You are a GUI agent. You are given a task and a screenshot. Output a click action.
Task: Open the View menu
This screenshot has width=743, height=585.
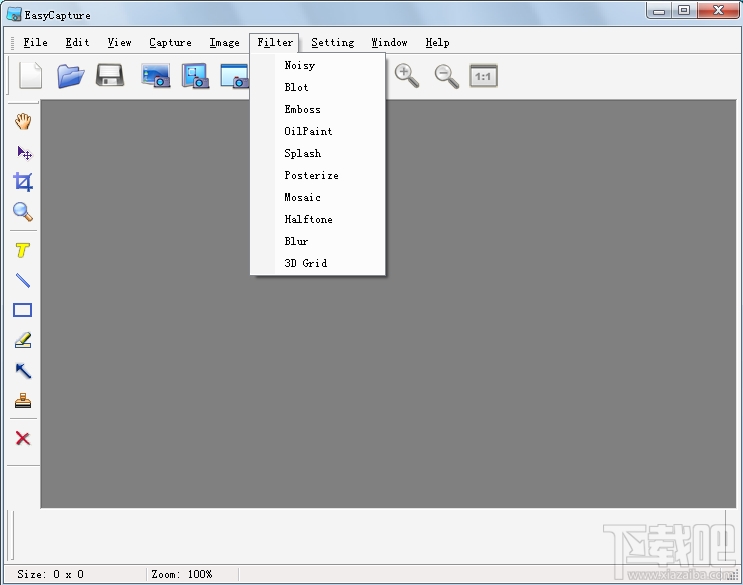[119, 43]
